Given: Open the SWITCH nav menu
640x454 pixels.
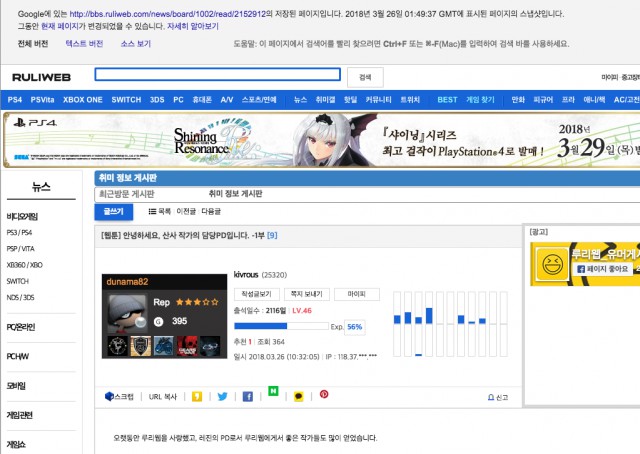Looking at the screenshot, I should (126, 100).
